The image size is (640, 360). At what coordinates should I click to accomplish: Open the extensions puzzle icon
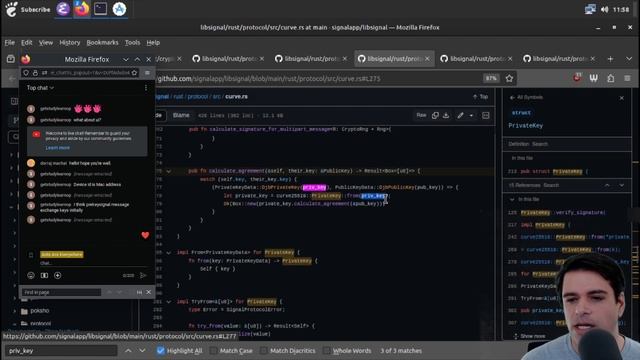(611, 78)
